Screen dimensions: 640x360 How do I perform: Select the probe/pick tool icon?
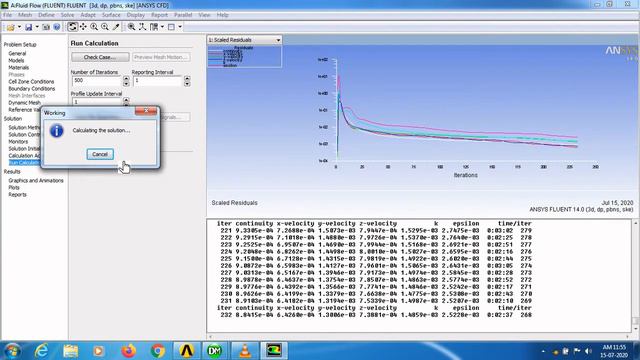point(116,27)
